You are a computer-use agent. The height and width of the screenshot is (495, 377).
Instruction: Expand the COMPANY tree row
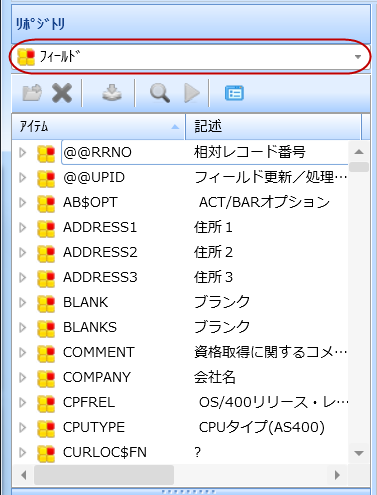23,377
